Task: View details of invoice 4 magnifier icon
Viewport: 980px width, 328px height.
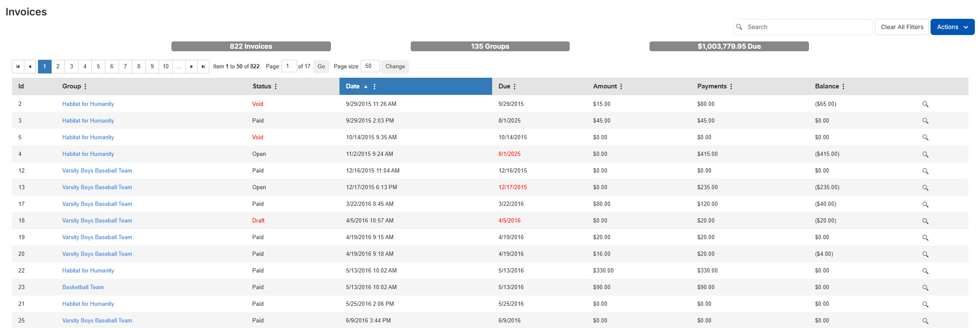Action: pos(925,154)
